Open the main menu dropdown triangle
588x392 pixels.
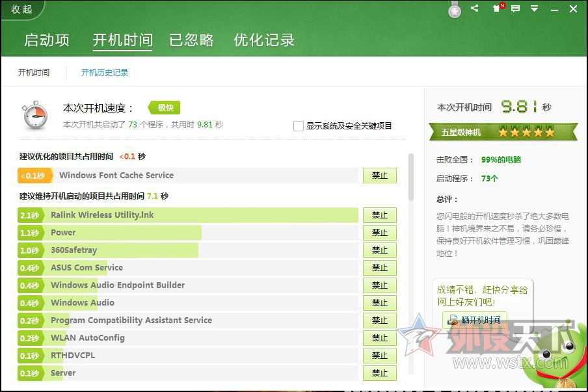(x=535, y=8)
